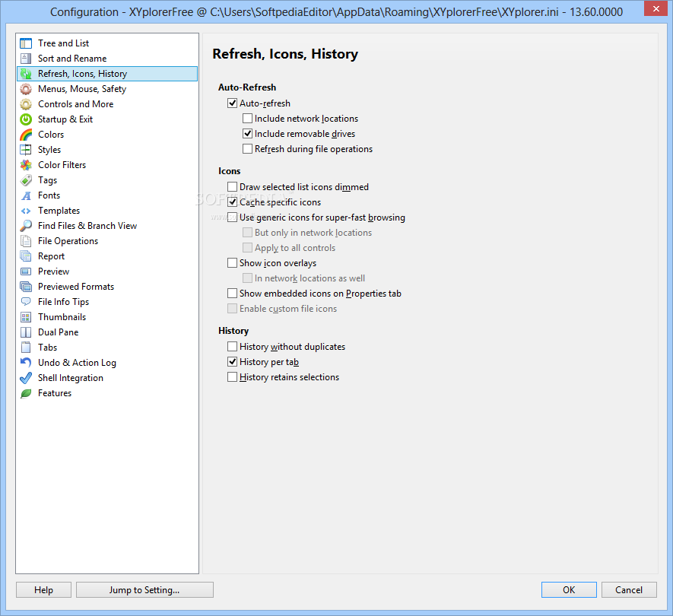
Task: Close the Configuration dialog
Action: tap(656, 8)
